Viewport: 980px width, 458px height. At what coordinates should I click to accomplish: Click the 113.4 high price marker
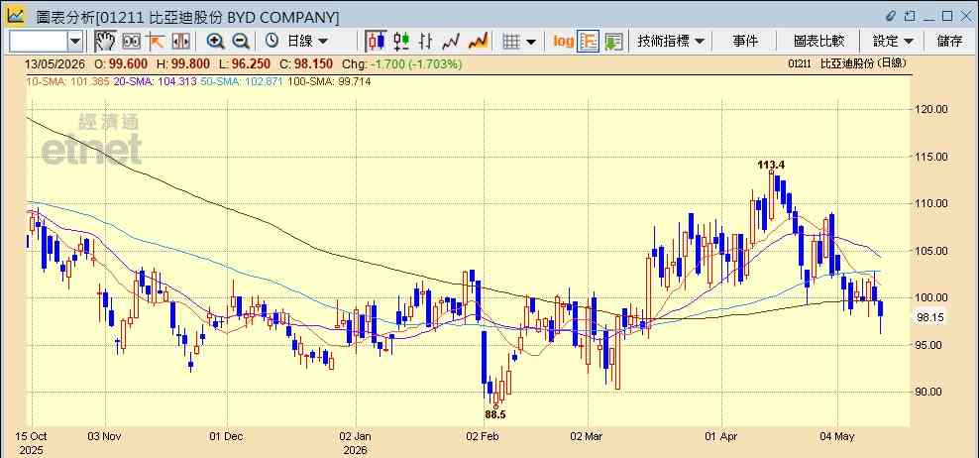(x=771, y=166)
